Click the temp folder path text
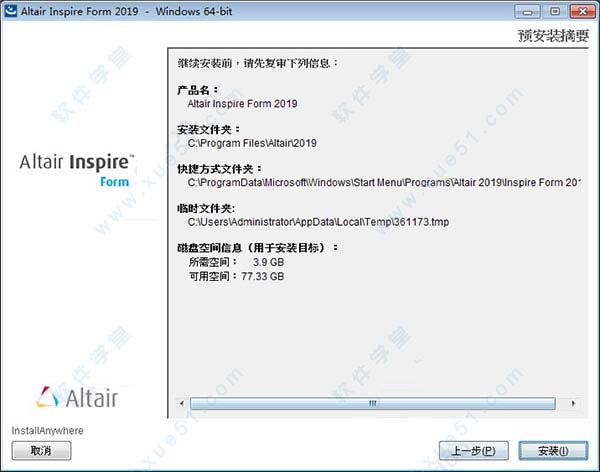Image resolution: width=600 pixels, height=472 pixels. (x=318, y=222)
